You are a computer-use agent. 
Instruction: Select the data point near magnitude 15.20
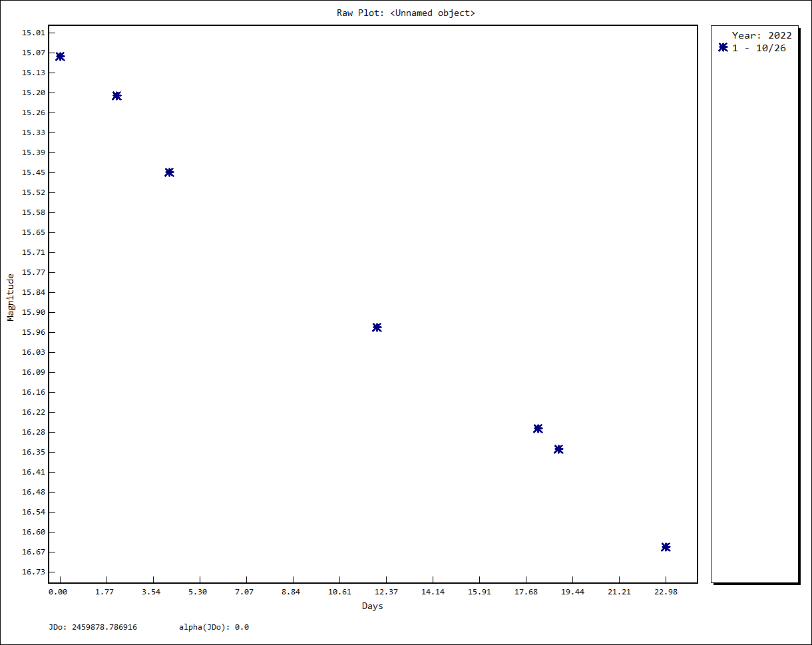pos(116,96)
